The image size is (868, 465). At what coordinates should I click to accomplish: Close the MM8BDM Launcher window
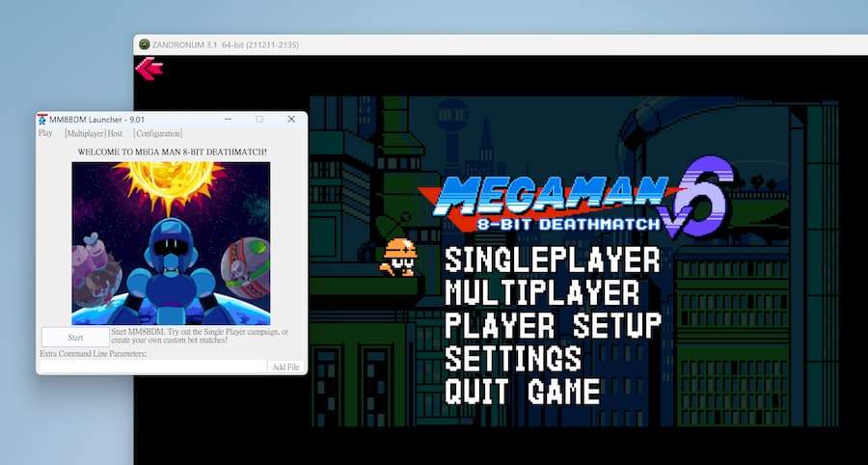click(x=291, y=119)
